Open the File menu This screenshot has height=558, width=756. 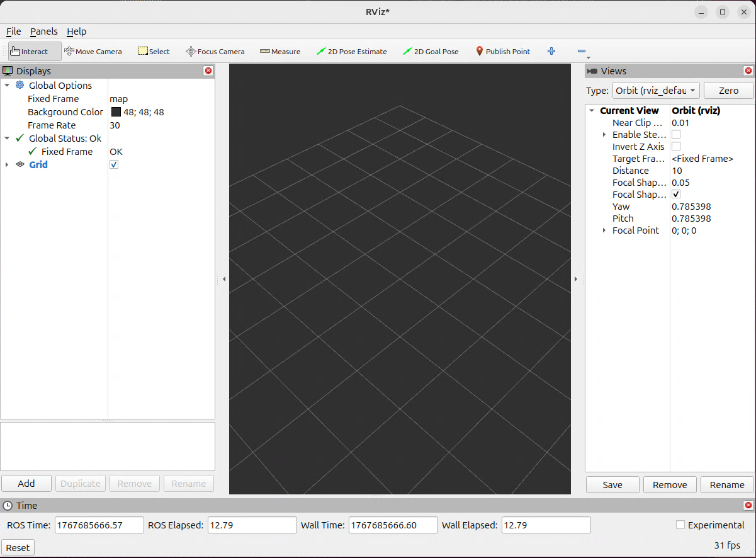[x=13, y=31]
